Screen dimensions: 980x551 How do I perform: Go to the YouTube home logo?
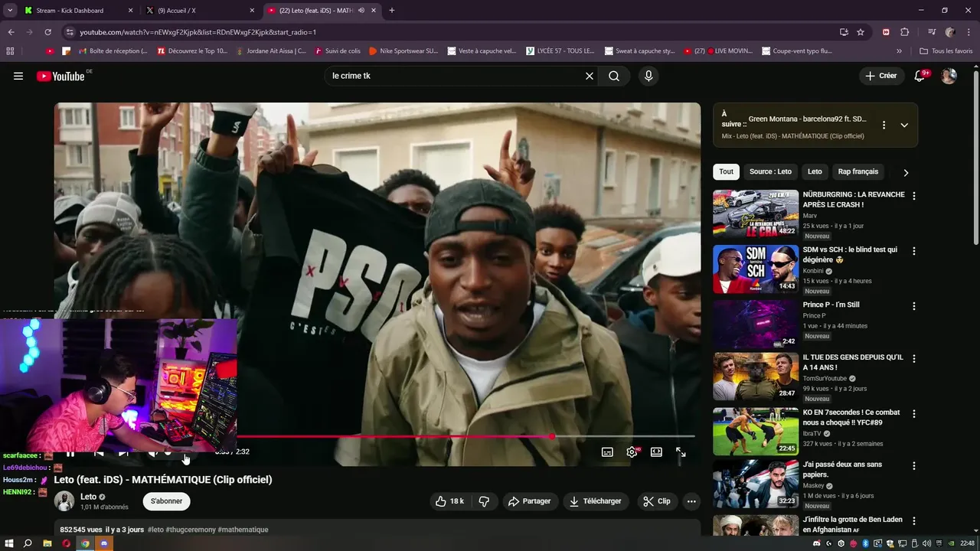tap(62, 76)
